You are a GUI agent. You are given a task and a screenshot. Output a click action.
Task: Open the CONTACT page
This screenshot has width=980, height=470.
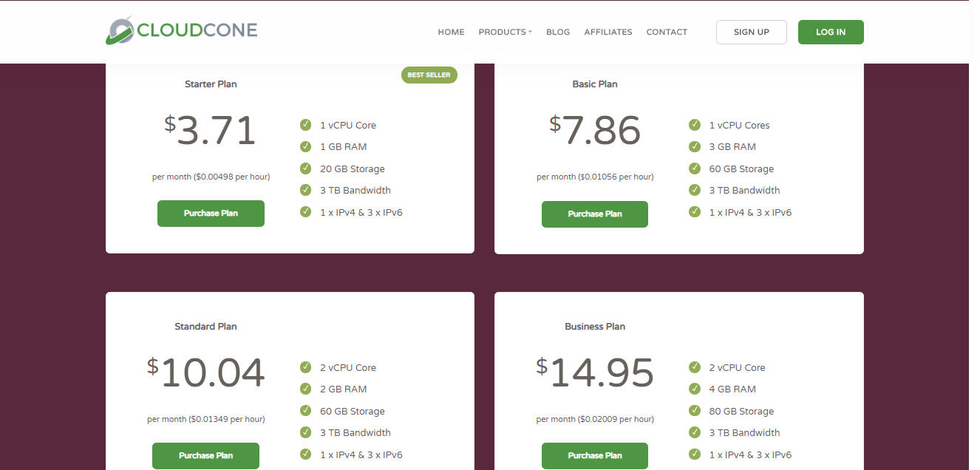(667, 32)
